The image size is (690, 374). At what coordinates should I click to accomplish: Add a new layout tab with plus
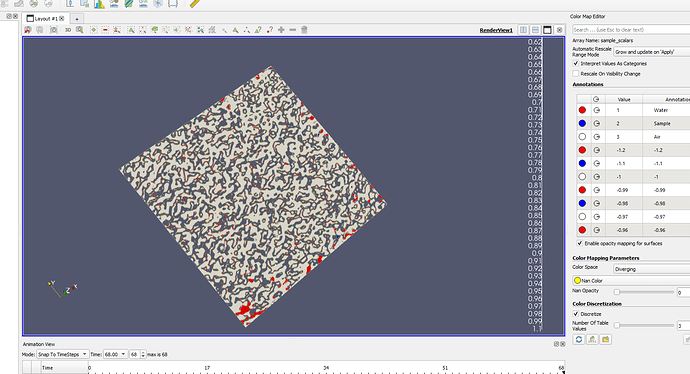click(x=77, y=19)
